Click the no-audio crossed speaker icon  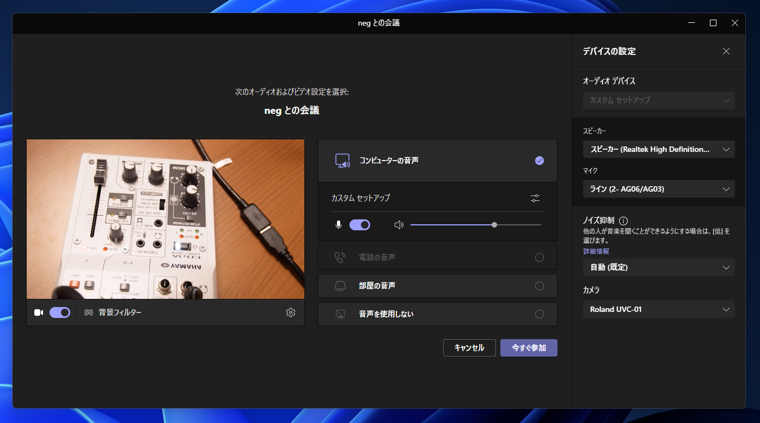(340, 314)
